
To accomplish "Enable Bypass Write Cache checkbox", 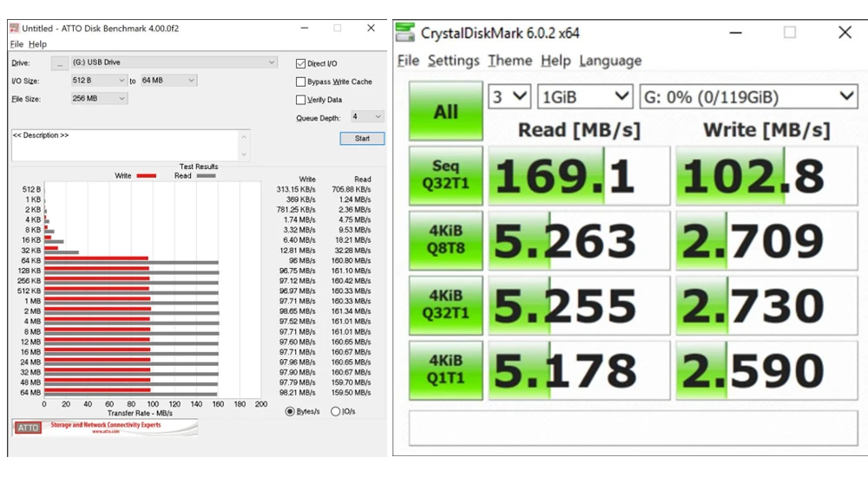I will 300,82.
